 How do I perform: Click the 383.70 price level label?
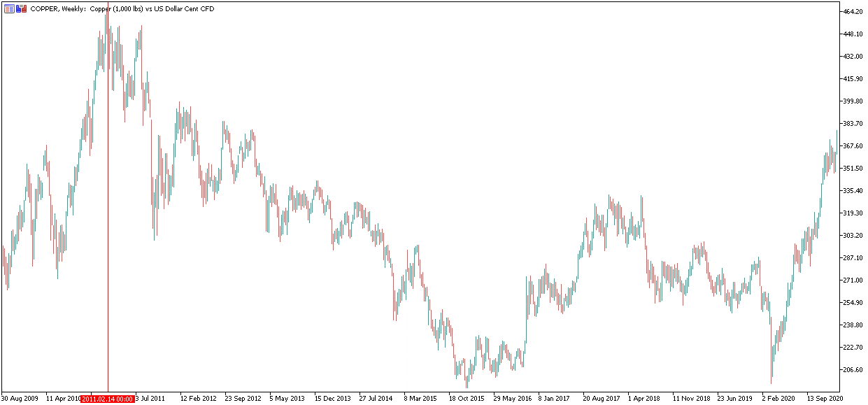point(854,124)
